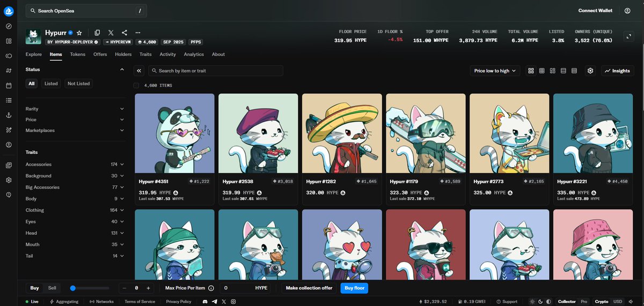Open the compass Discover icon in sidebar

(9, 26)
